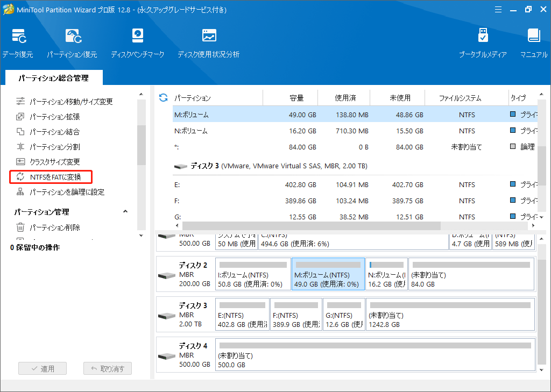Sort by パーティション column header

[x=217, y=98]
